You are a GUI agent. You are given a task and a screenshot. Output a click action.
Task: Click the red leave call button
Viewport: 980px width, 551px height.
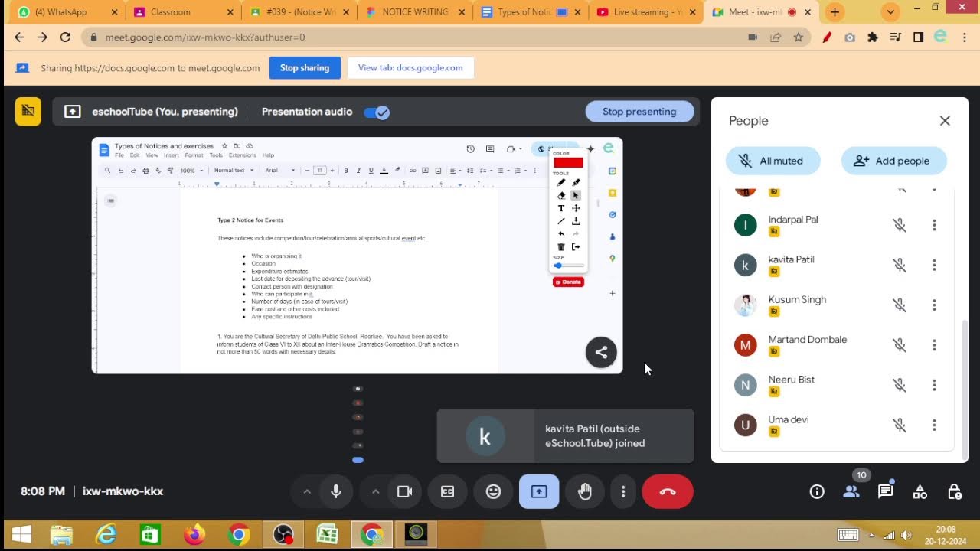tap(668, 492)
